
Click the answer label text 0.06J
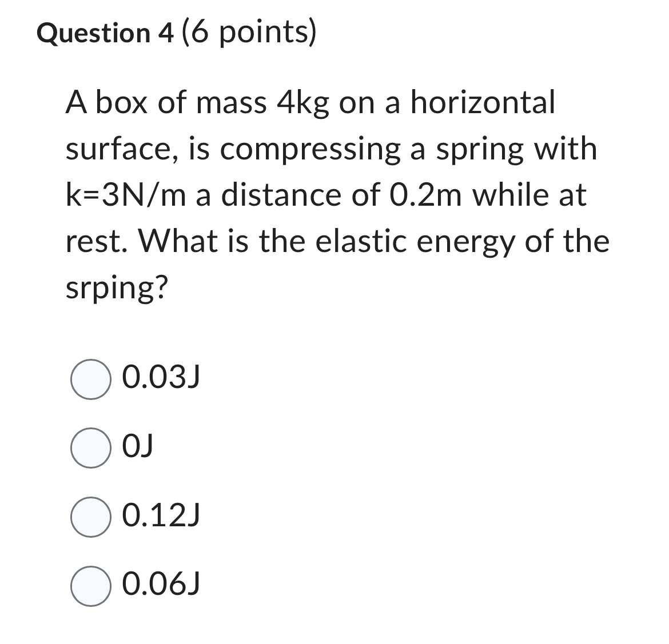point(161,584)
